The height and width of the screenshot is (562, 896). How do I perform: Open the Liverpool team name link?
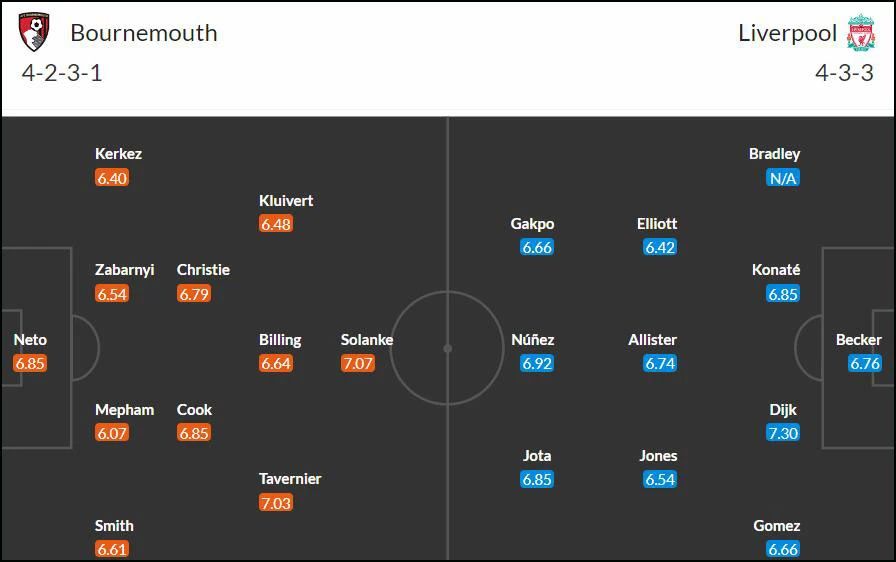click(787, 33)
